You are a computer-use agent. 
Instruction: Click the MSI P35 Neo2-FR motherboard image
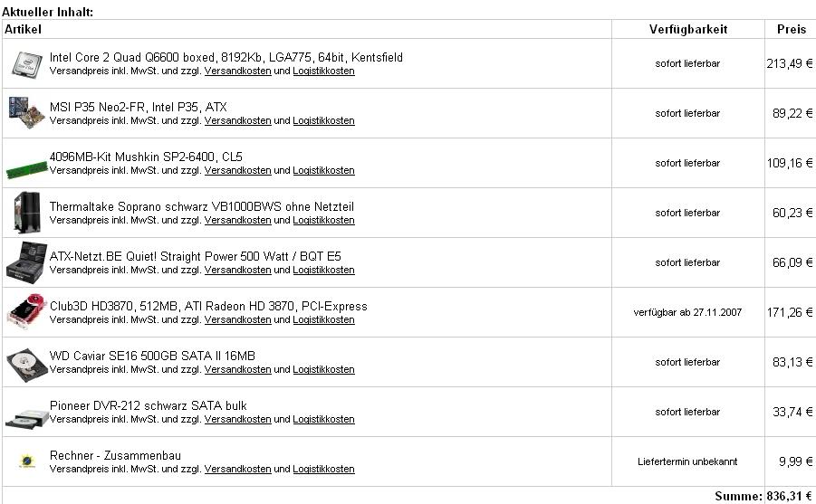(x=26, y=112)
